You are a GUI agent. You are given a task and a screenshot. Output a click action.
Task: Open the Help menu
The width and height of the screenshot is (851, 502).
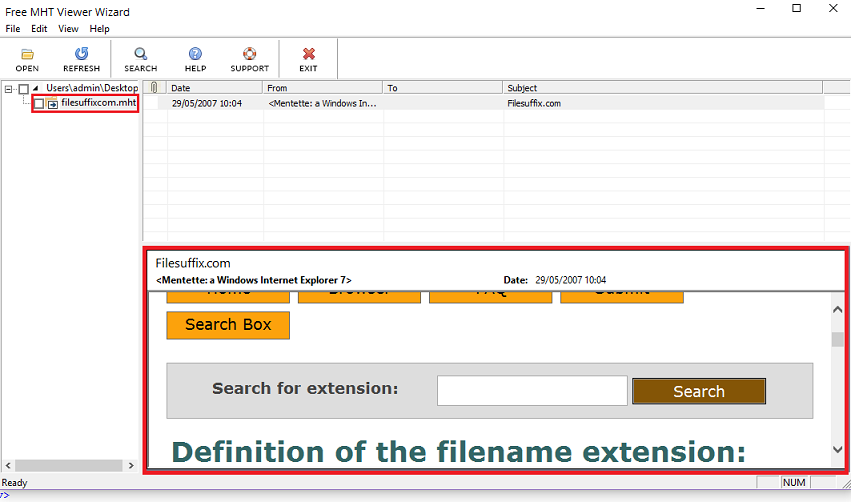tap(99, 29)
